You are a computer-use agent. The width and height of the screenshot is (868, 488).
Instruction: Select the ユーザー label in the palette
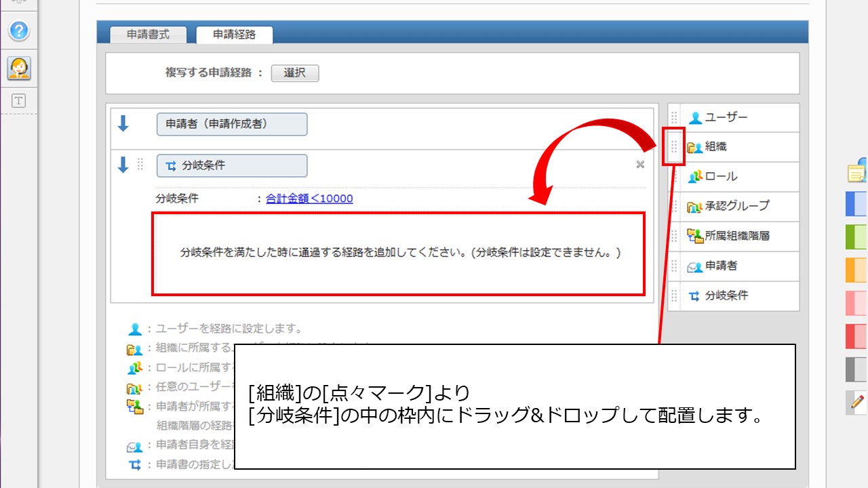726,118
